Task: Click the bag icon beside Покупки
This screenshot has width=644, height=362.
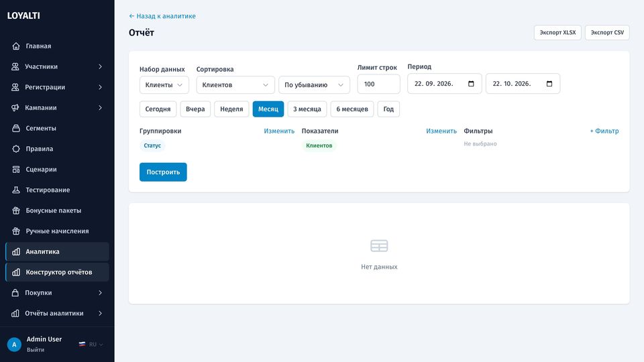Action: (15, 293)
